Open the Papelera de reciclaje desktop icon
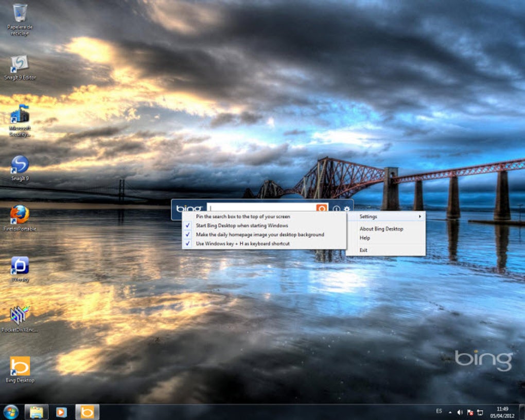Screen dimensions: 525x420 [20, 20]
